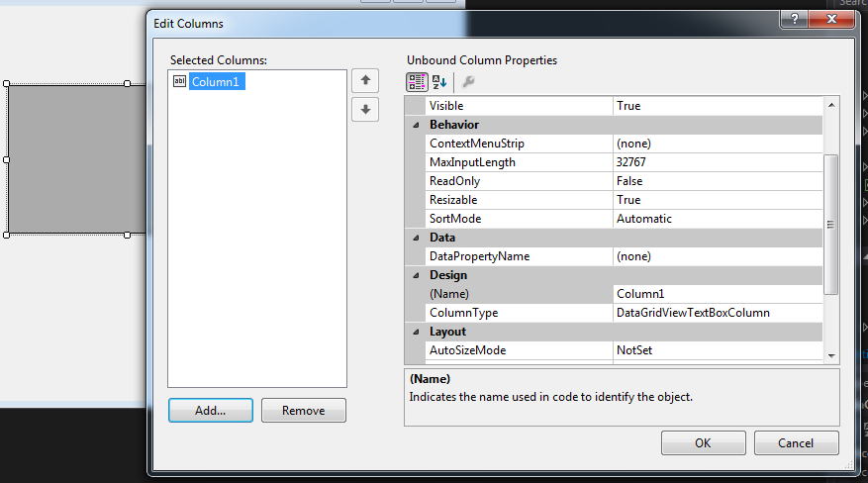Collapse the Data category
868x483 pixels.
coord(416,238)
